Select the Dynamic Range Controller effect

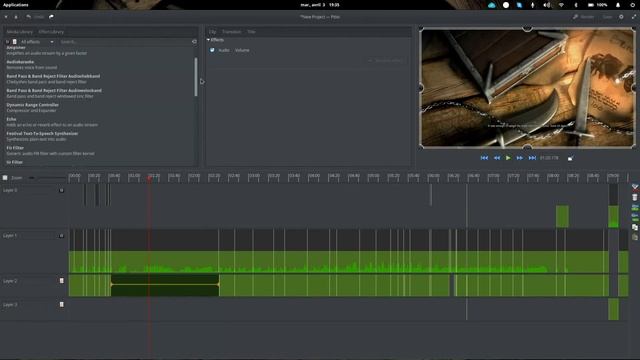[x=32, y=107]
